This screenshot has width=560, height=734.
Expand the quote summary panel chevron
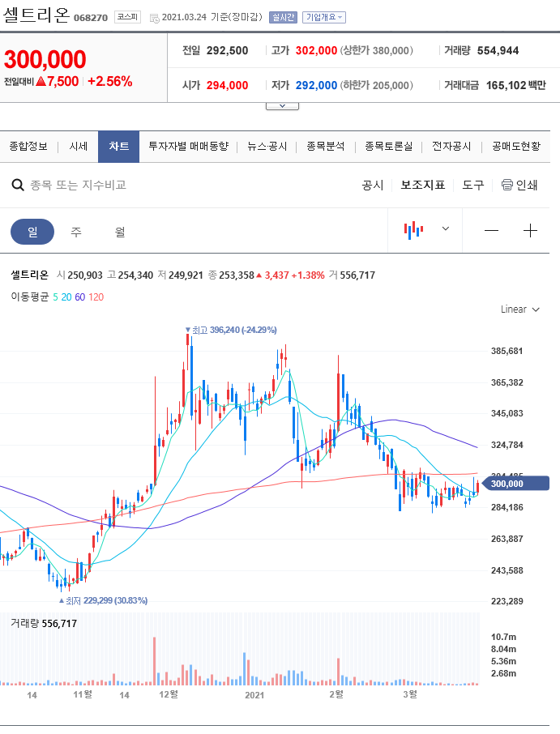click(282, 106)
